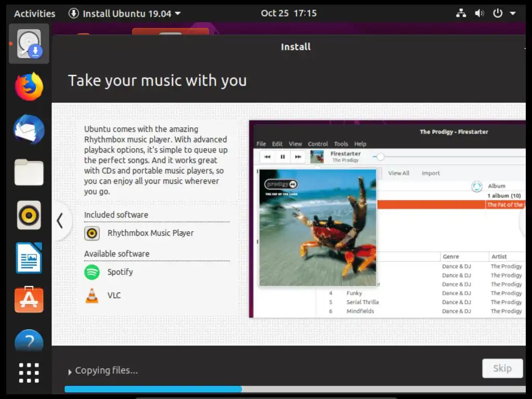Click View All in Rhythmbox preview
The image size is (532, 399).
click(x=398, y=173)
